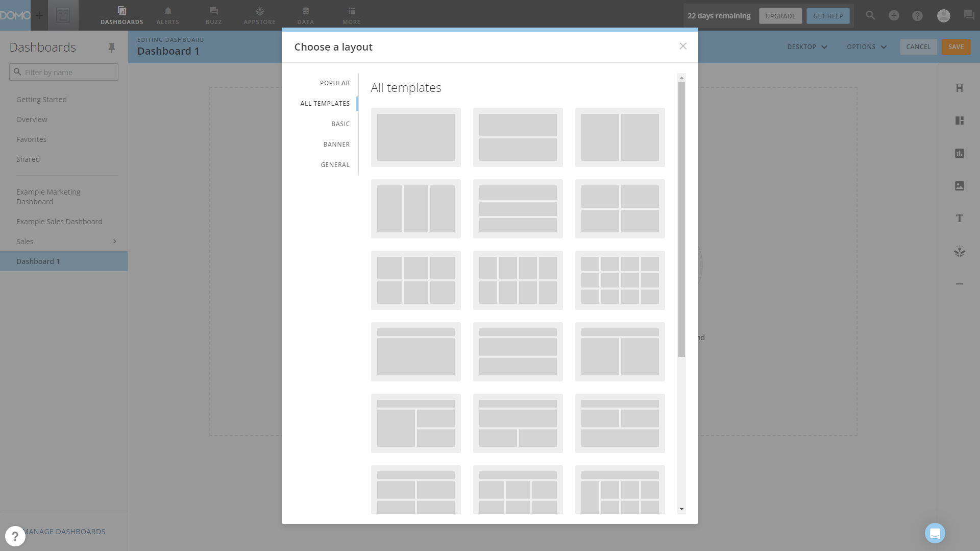Click the plus icon beside Domo logo
The image size is (980, 551).
pos(39,15)
